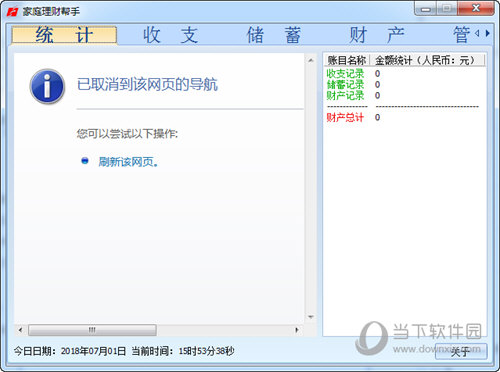Select the partially visible 管 tab
Screen dimensions: 500x372
point(462,35)
